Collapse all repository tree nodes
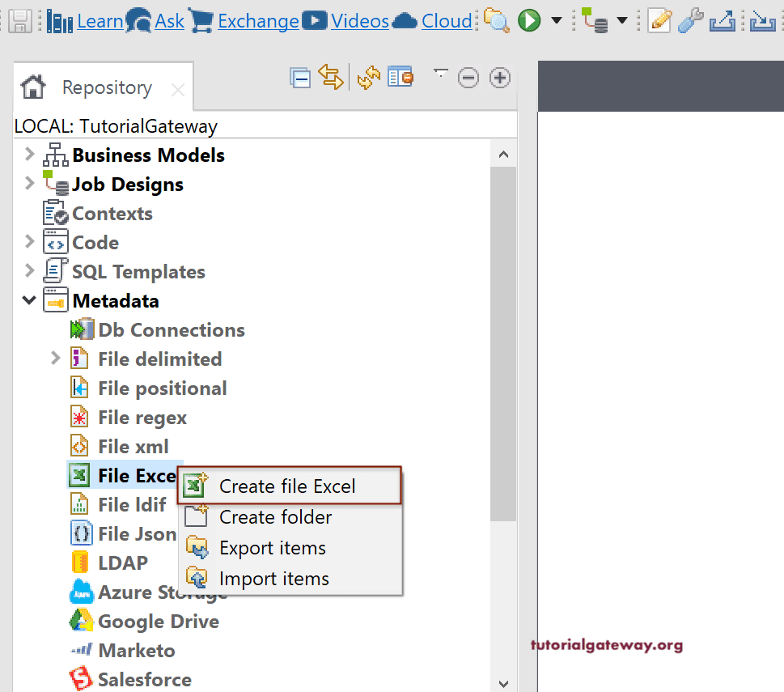Image resolution: width=784 pixels, height=692 pixels. coord(300,77)
